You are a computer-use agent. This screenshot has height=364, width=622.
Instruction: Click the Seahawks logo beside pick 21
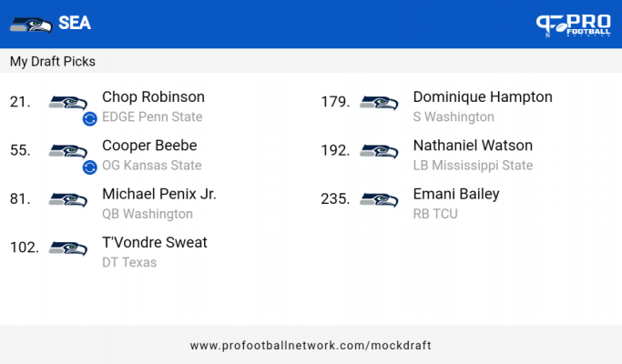click(67, 103)
